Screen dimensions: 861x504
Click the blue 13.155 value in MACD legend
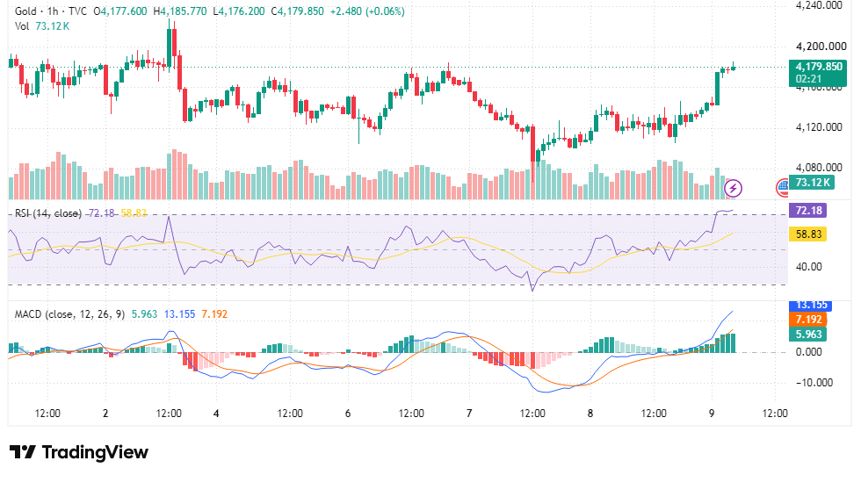click(x=179, y=314)
